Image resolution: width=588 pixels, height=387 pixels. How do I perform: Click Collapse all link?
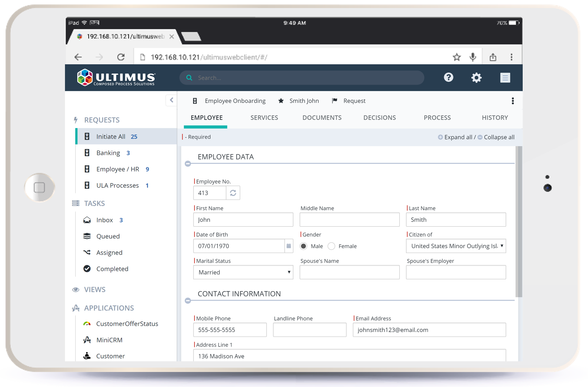pyautogui.click(x=496, y=137)
